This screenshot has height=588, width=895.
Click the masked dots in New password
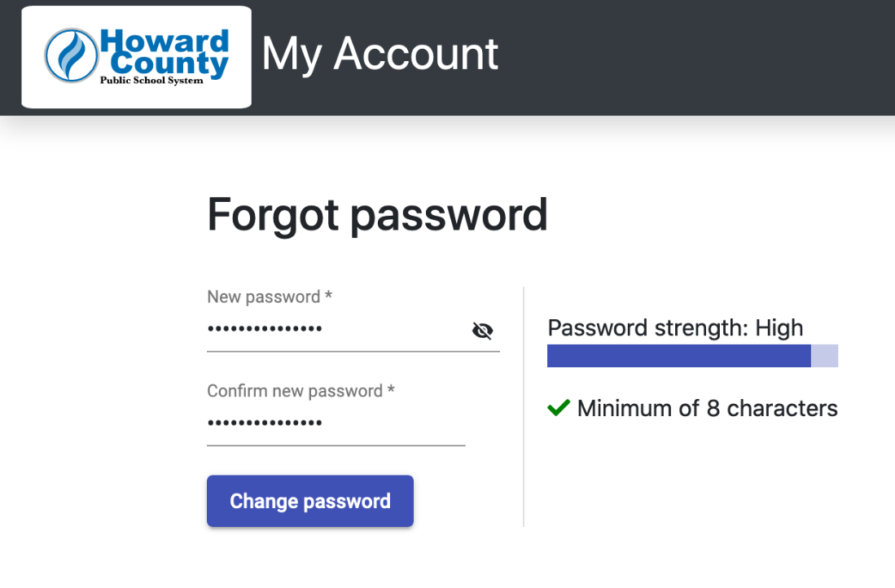[265, 329]
